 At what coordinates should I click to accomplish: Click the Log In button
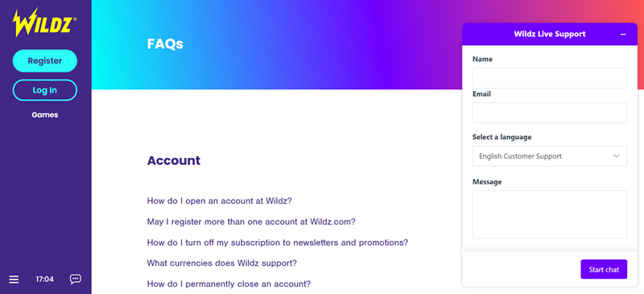(x=45, y=90)
